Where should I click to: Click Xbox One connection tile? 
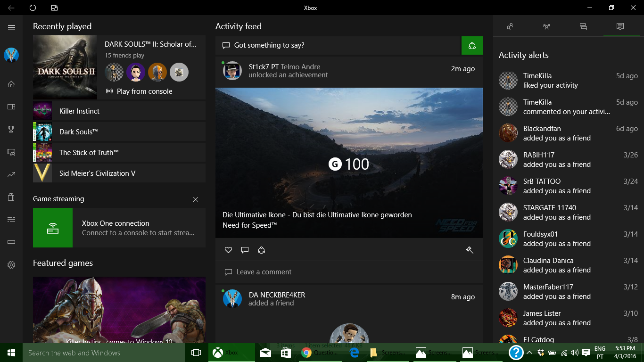coord(119,228)
